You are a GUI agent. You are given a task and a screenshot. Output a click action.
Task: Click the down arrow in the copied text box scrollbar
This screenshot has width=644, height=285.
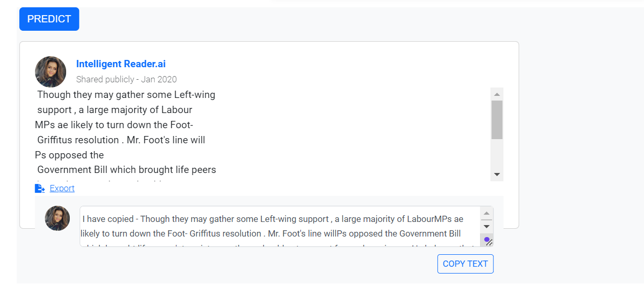[487, 226]
